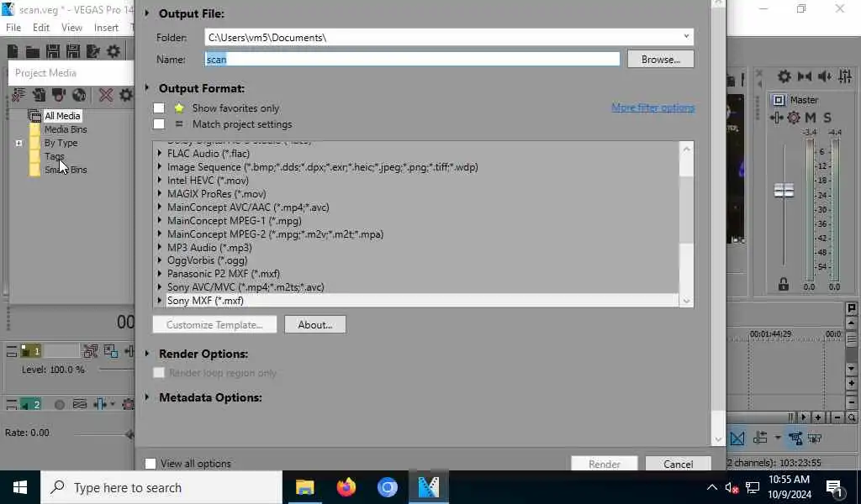Collapse the Output File section
The image size is (861, 504).
(x=147, y=13)
